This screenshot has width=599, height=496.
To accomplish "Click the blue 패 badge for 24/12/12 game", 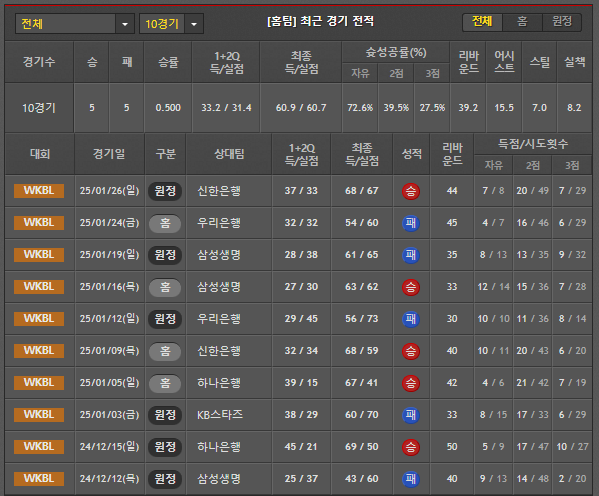I will click(x=411, y=479).
